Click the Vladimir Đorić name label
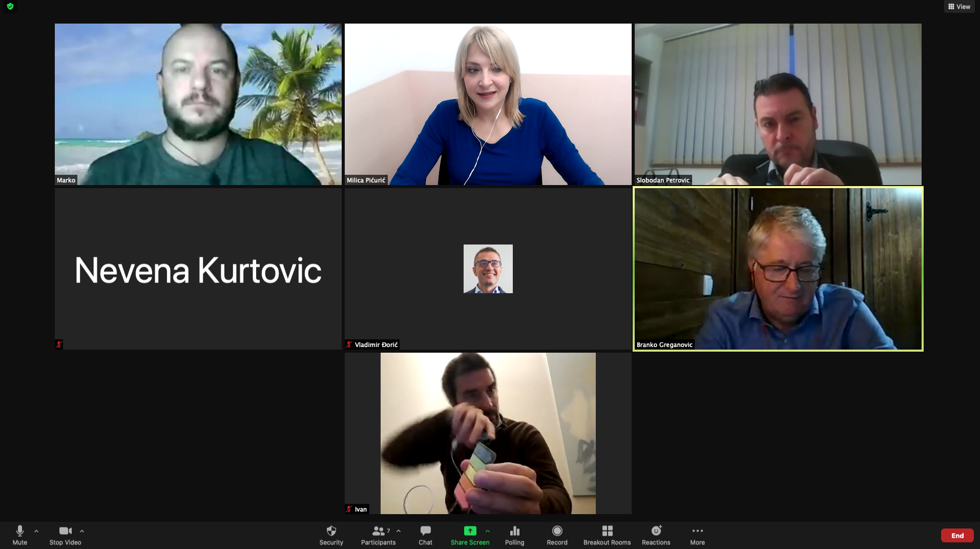The width and height of the screenshot is (980, 549). click(x=376, y=344)
